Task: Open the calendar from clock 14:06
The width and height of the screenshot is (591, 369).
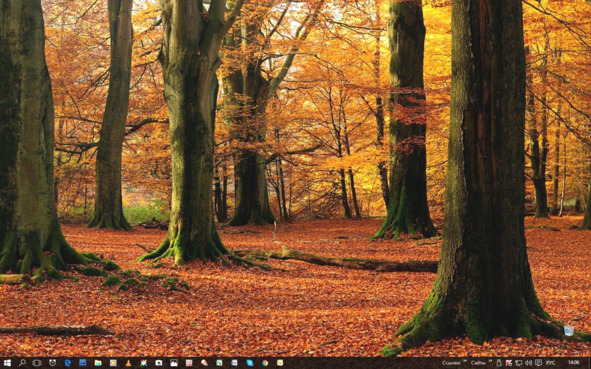Action: [x=574, y=363]
